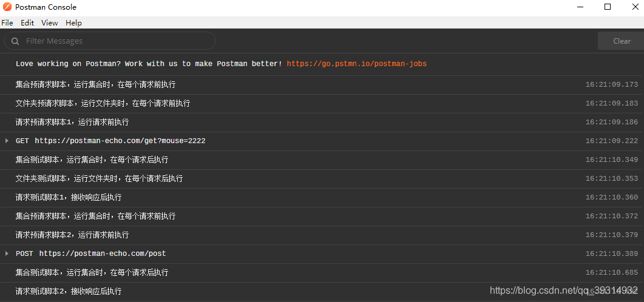Screen dimensions: 644x302
Task: Expand the POST postman-echo.com request entry
Action: point(7,253)
